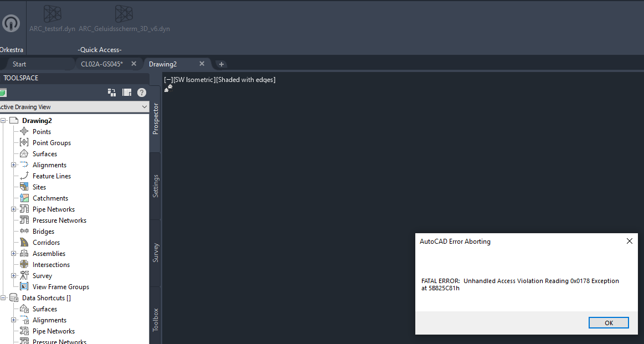Click the Orkestra logo icon
This screenshot has height=344, width=644.
coord(10,23)
